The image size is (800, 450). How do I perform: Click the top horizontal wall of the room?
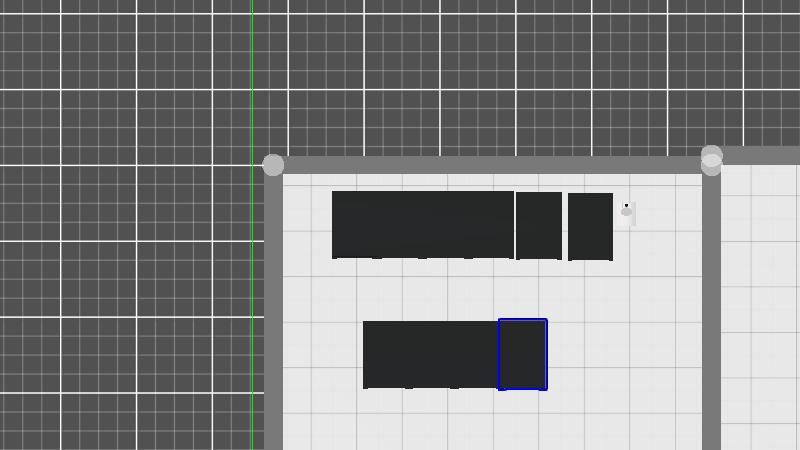point(490,165)
